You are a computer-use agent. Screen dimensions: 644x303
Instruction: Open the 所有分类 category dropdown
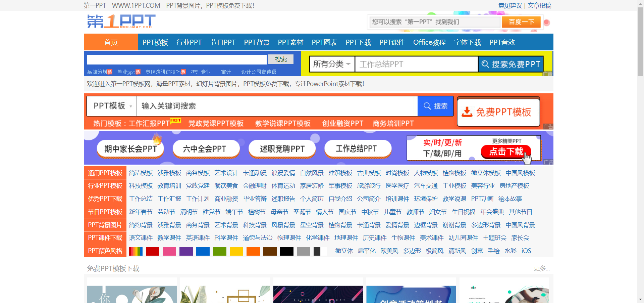pos(332,64)
